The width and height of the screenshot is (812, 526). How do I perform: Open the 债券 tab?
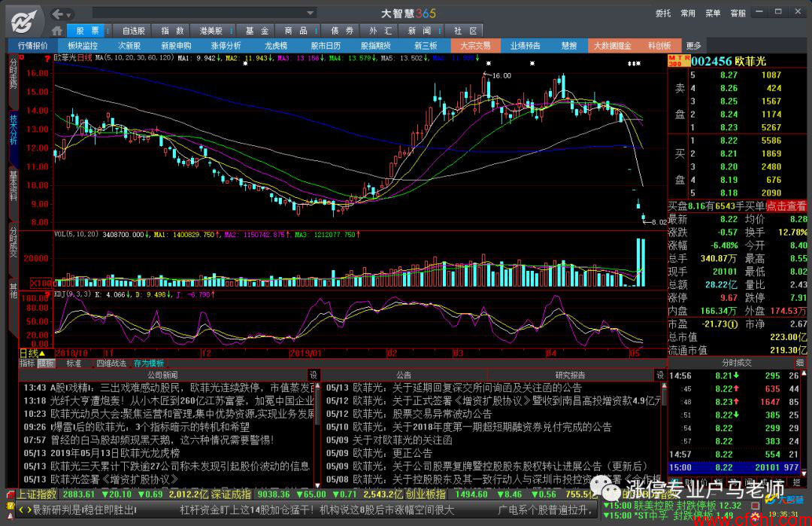pyautogui.click(x=342, y=31)
